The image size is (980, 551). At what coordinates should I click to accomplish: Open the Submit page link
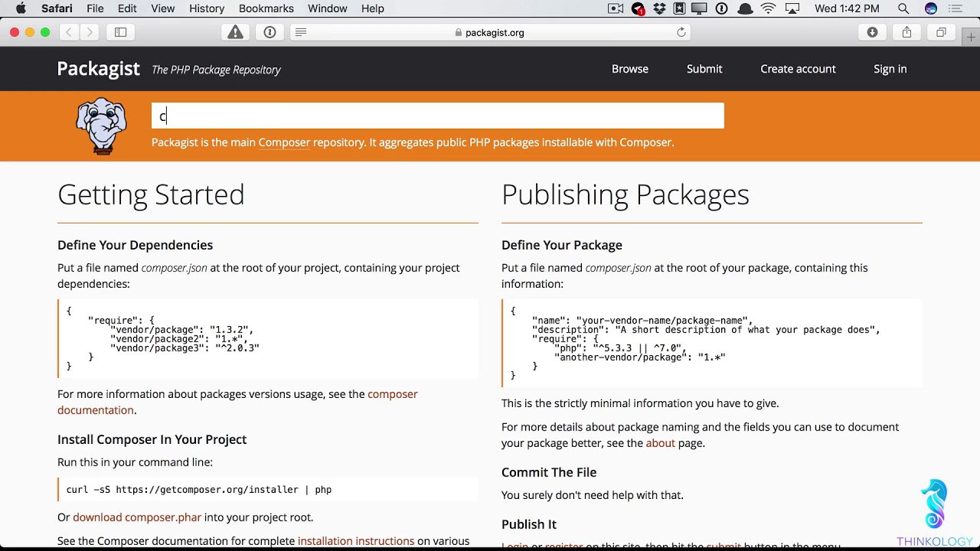(x=704, y=69)
